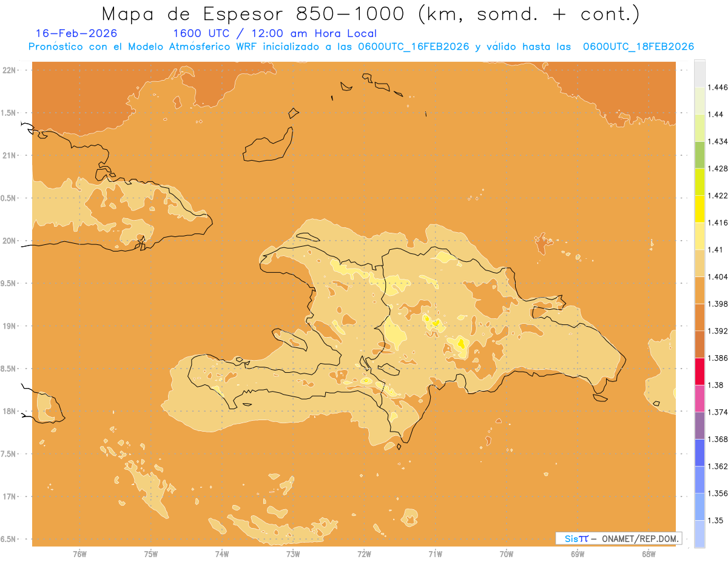Image resolution: width=728 pixels, height=562 pixels.
Task: Select the '73W' longitude label
Action: 293,554
